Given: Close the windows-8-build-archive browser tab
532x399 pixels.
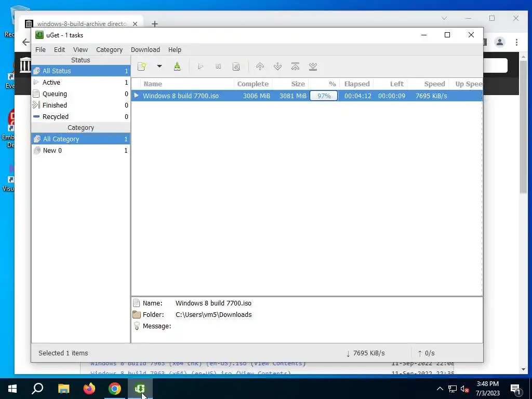Looking at the screenshot, I should click(135, 24).
